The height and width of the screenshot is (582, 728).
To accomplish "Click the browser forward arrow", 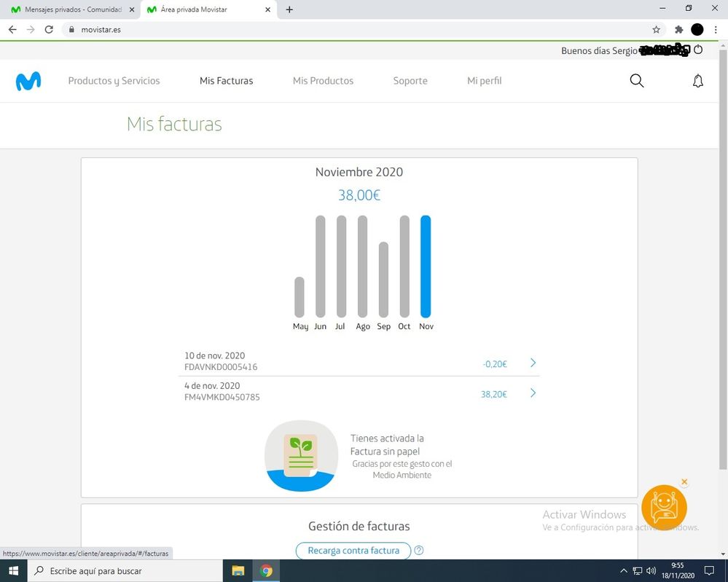I will click(x=31, y=30).
